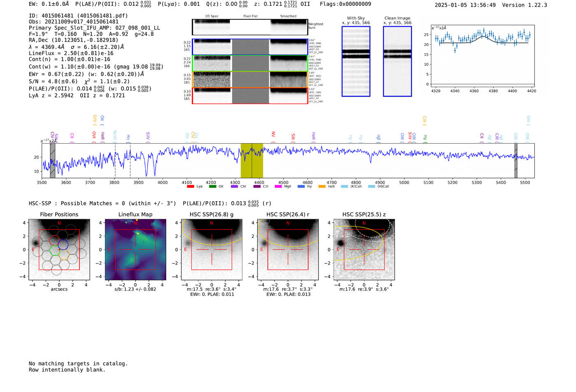The image size is (576, 392).
Task: Click the orange HeII legend swatch
Action: (x=322, y=186)
